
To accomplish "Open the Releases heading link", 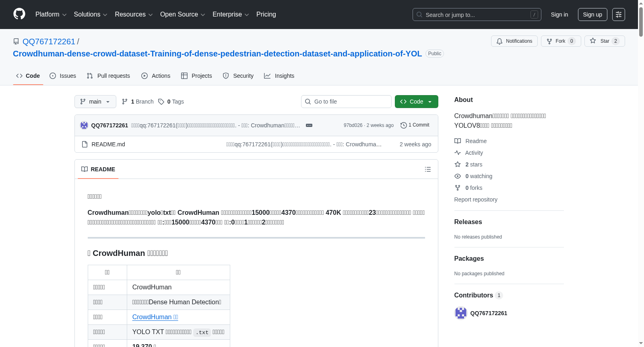I will (468, 222).
